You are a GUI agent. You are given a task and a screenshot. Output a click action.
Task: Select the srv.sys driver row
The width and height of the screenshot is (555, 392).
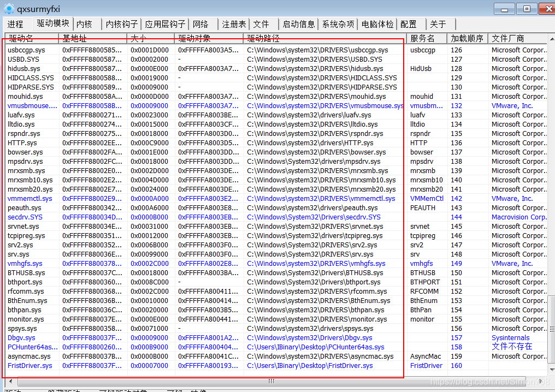[x=277, y=254]
